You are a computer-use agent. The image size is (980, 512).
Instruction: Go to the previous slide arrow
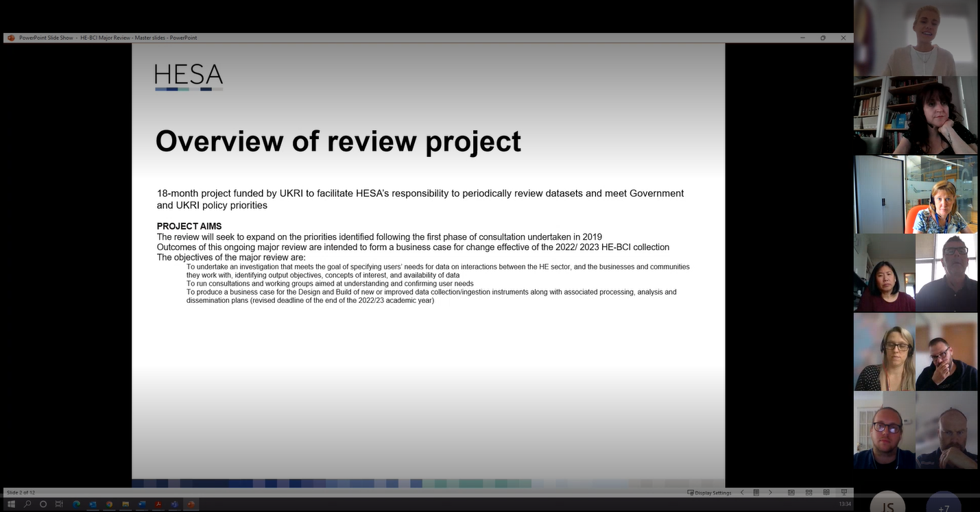click(x=742, y=493)
